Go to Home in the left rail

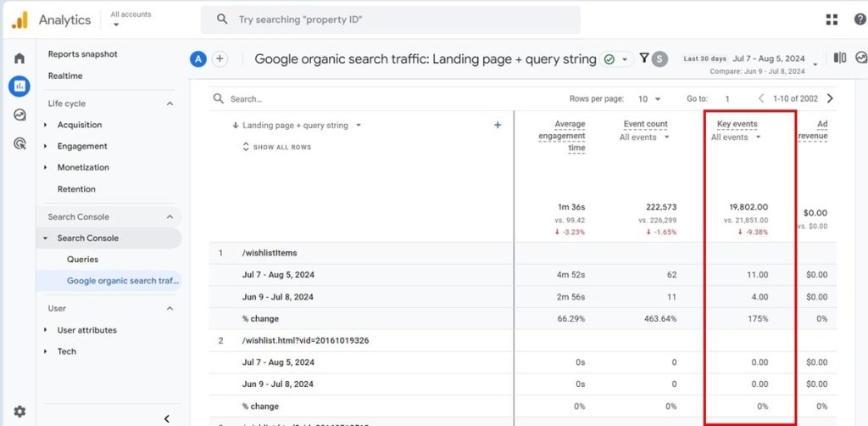point(19,59)
